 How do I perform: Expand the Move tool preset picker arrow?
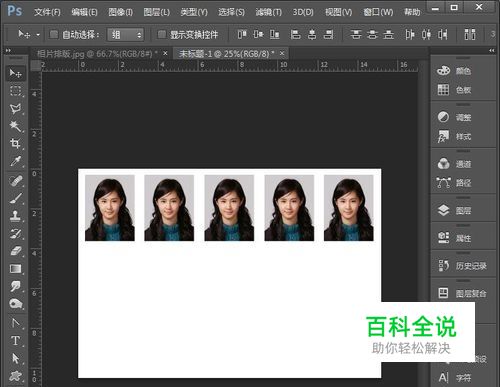click(x=38, y=34)
